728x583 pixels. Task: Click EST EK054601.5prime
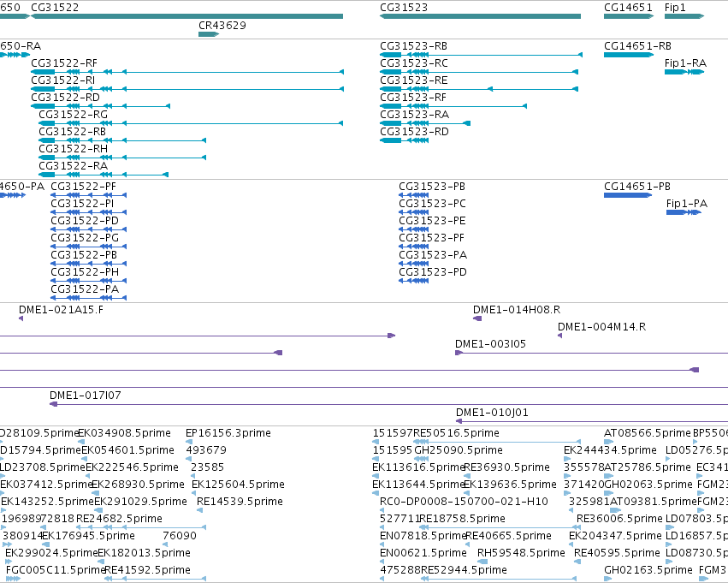click(x=127, y=450)
